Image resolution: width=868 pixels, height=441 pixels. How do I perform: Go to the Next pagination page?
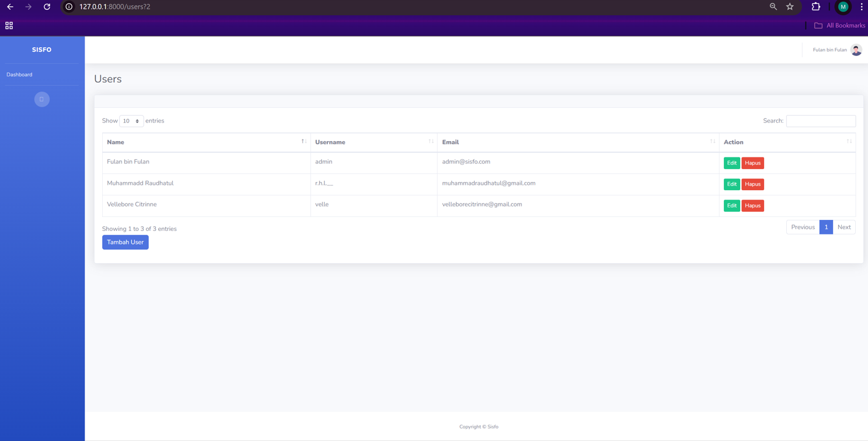(843, 228)
